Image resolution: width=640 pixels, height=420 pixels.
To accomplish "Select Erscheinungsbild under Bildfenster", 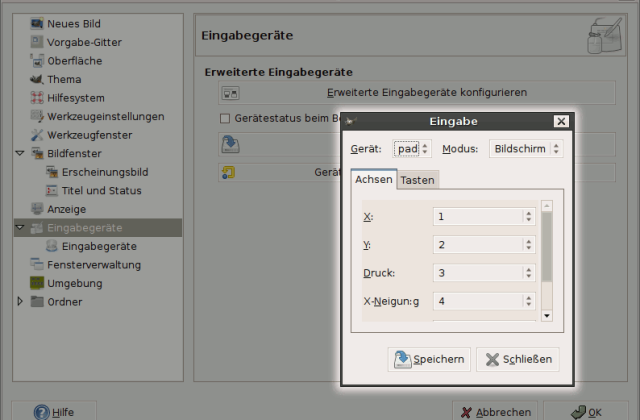I will pos(97,172).
